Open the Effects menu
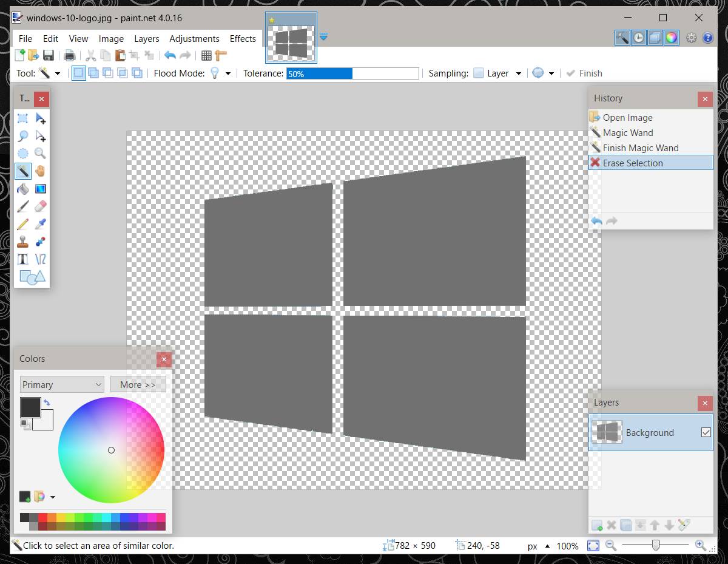 click(x=243, y=38)
